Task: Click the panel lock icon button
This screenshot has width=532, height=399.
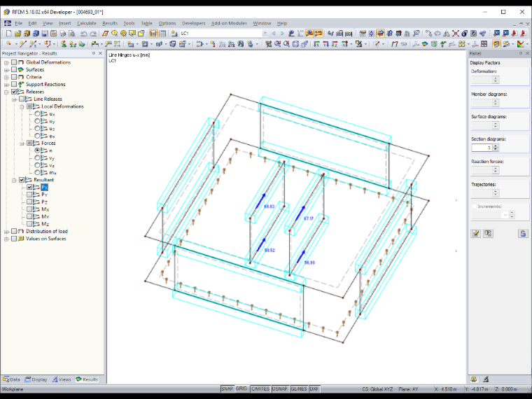Action: click(x=523, y=233)
